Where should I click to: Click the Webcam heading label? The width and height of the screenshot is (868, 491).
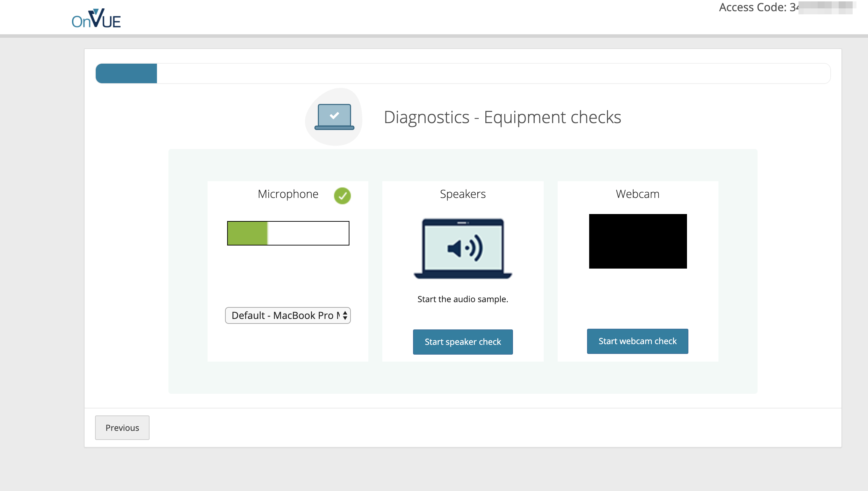pyautogui.click(x=637, y=194)
